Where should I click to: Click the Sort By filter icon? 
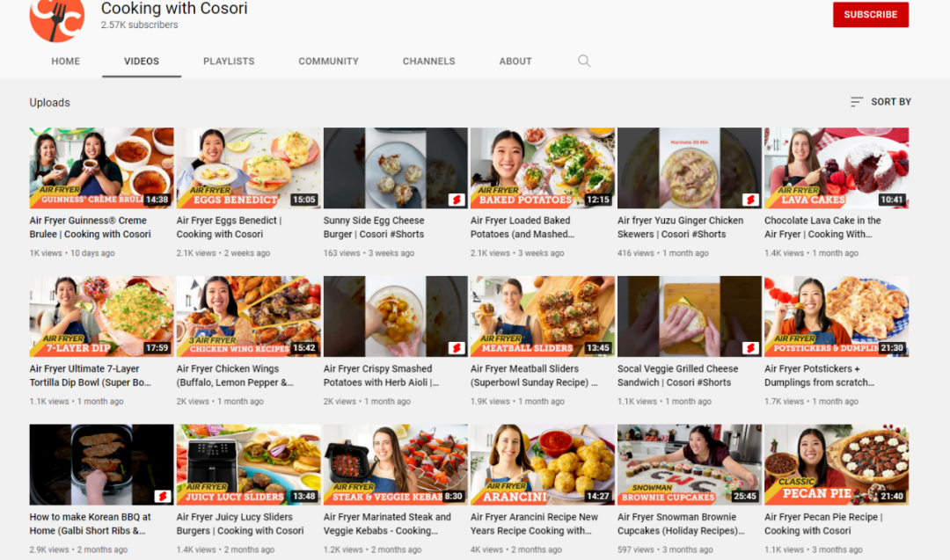point(856,102)
